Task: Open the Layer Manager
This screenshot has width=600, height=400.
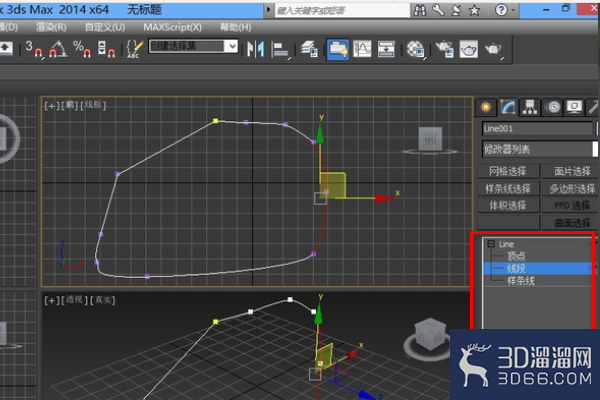Action: point(309,49)
